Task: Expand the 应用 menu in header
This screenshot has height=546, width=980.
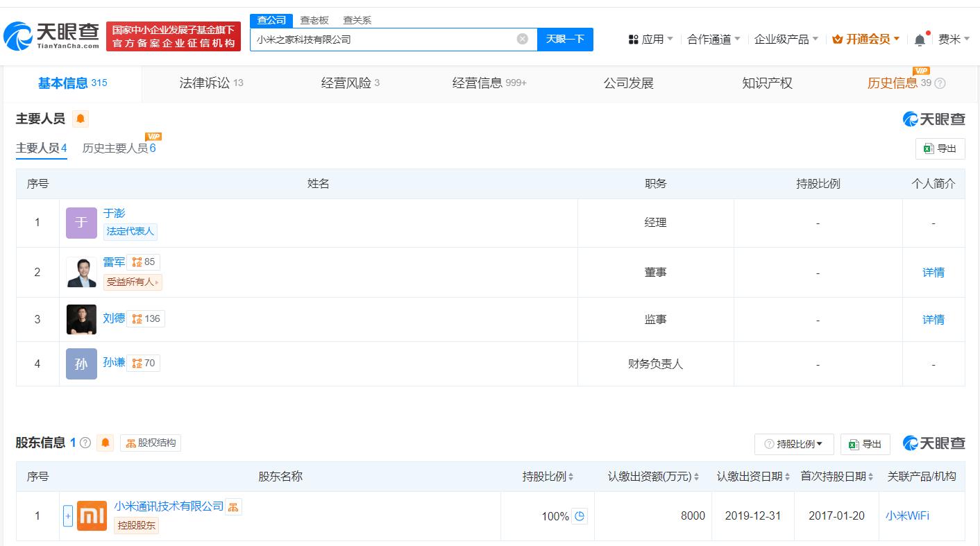Action: tap(650, 40)
